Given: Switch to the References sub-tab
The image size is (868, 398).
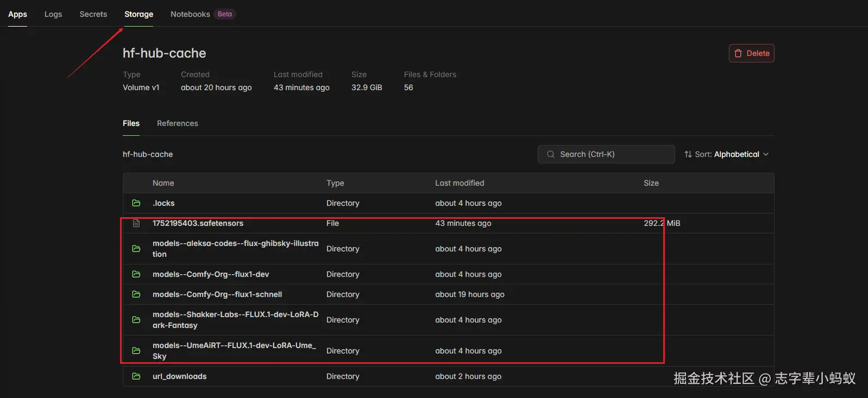Looking at the screenshot, I should 178,123.
